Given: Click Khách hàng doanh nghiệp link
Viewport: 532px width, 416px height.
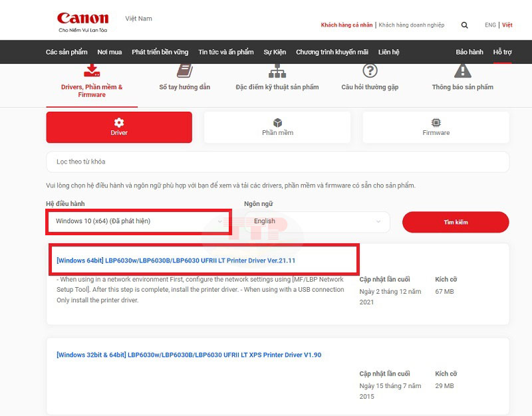Looking at the screenshot, I should [x=412, y=25].
